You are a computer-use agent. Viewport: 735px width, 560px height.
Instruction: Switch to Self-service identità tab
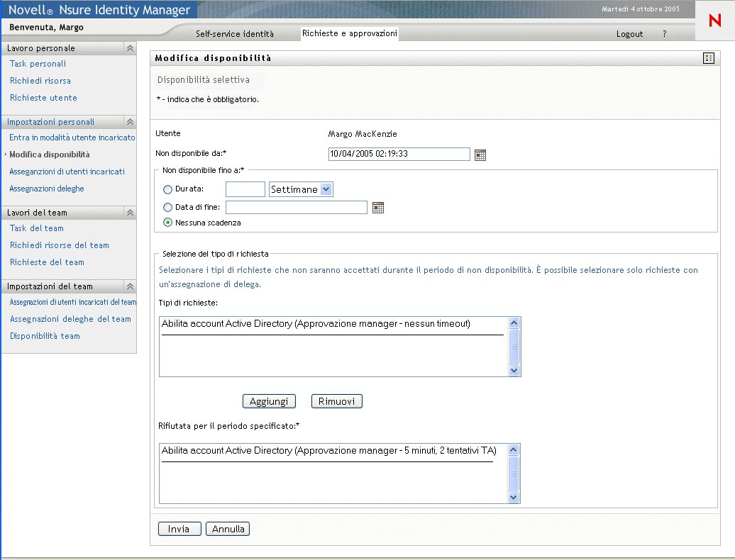click(x=234, y=34)
